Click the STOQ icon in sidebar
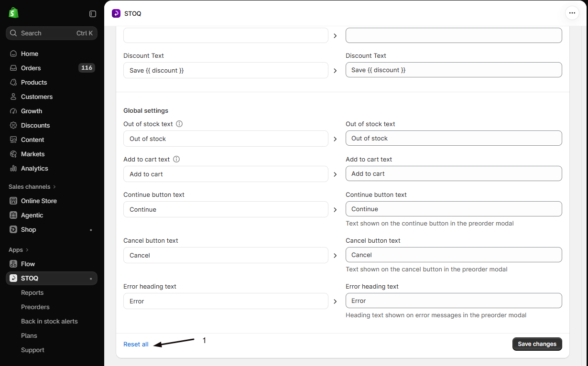Image resolution: width=588 pixels, height=366 pixels. [x=13, y=278]
